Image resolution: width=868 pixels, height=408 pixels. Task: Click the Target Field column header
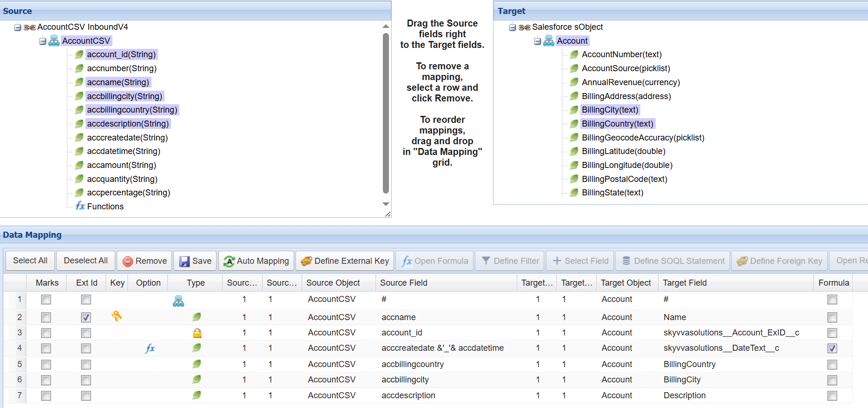pyautogui.click(x=736, y=283)
